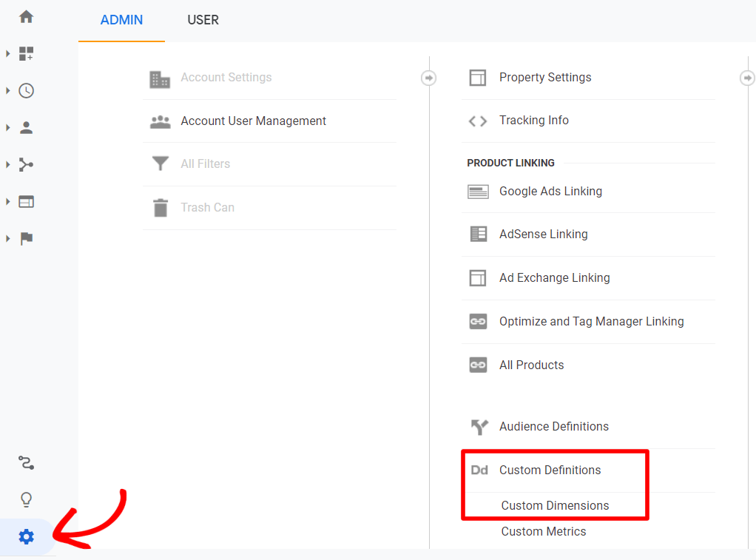Open AdSense Linking
756x560 pixels.
(x=544, y=235)
